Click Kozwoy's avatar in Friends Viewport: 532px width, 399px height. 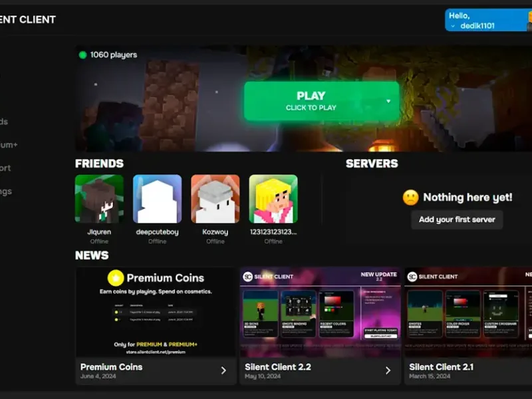(215, 199)
